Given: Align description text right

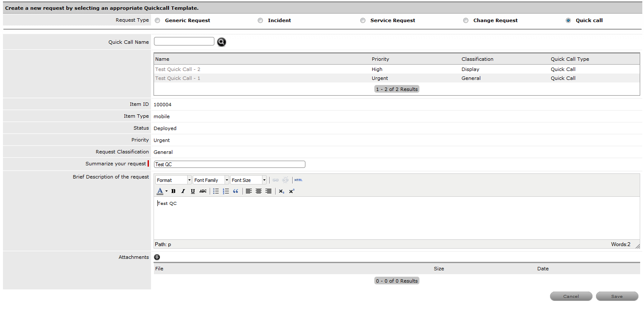Looking at the screenshot, I should click(x=268, y=191).
